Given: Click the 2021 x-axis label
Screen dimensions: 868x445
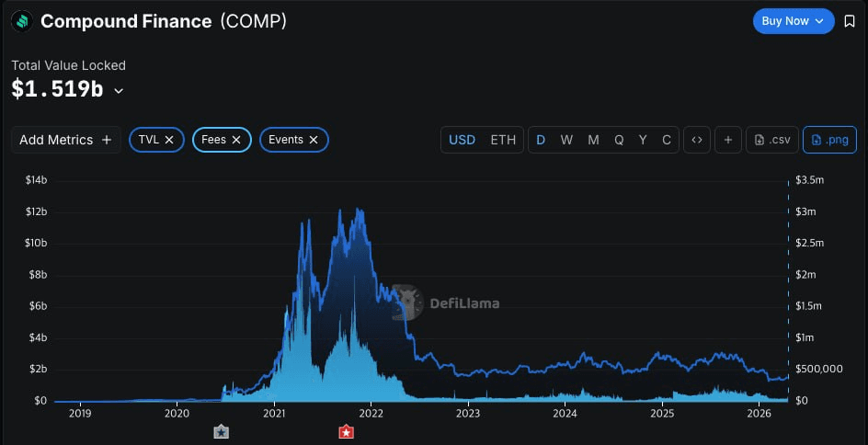Looking at the screenshot, I should [x=274, y=413].
